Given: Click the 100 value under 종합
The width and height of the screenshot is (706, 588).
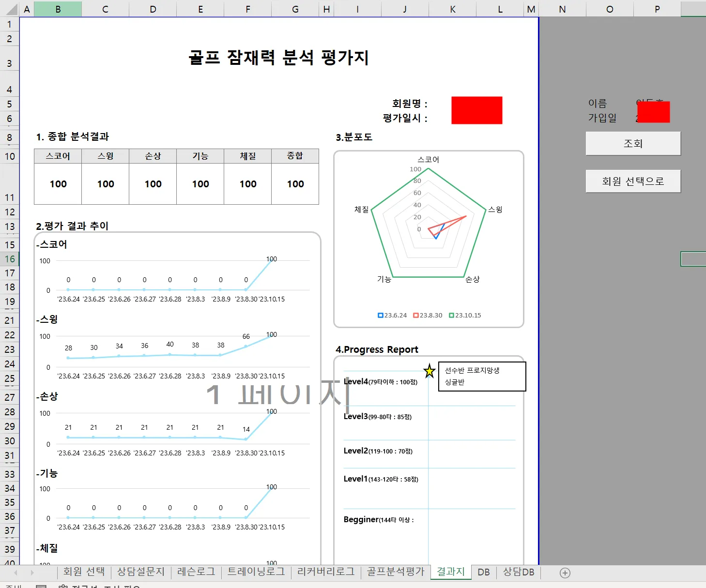Looking at the screenshot, I should pos(295,184).
